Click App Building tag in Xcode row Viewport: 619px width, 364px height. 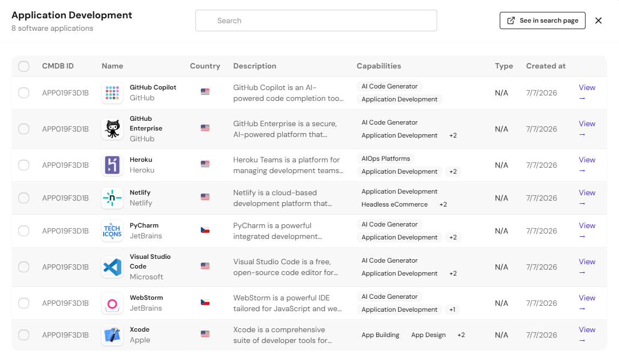[x=380, y=335]
